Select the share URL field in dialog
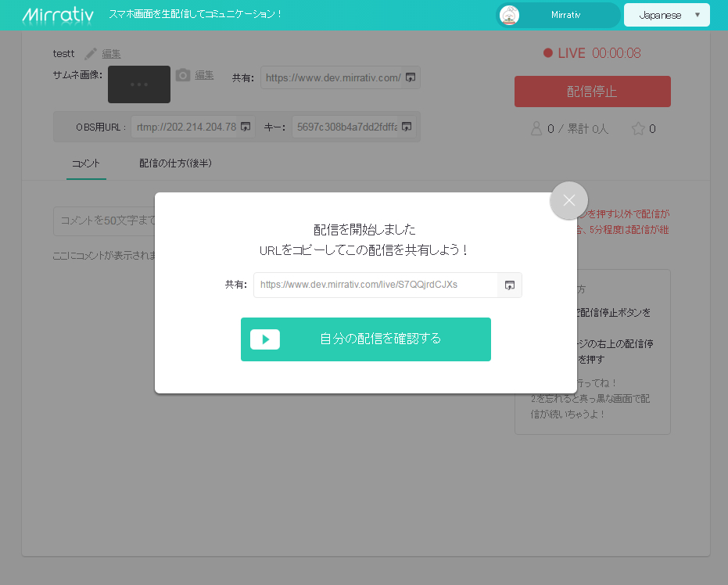728x585 pixels. pyautogui.click(x=375, y=285)
